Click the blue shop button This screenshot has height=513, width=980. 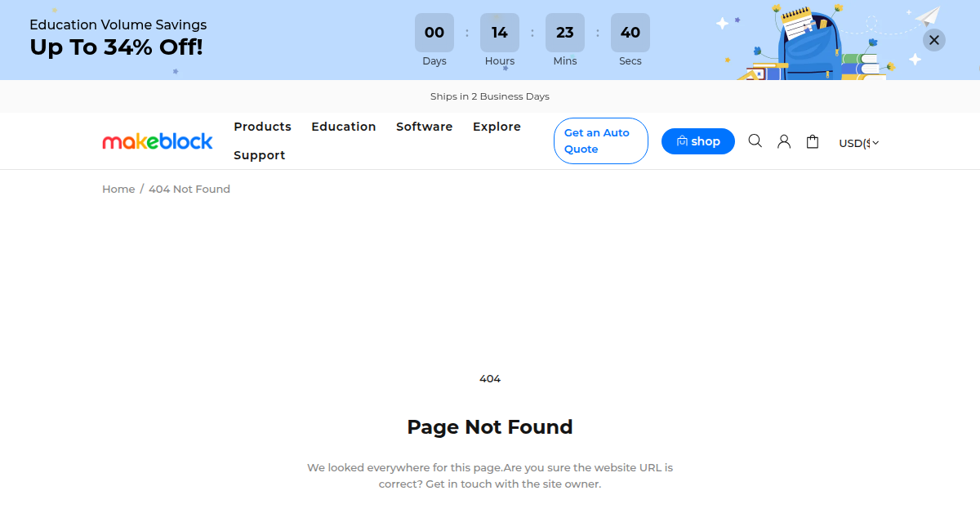click(x=698, y=141)
